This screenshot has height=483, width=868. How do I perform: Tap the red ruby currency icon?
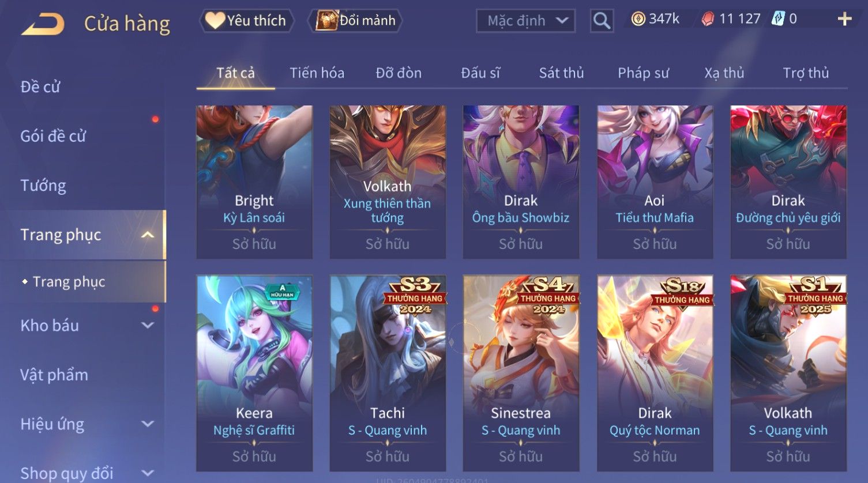click(x=707, y=19)
